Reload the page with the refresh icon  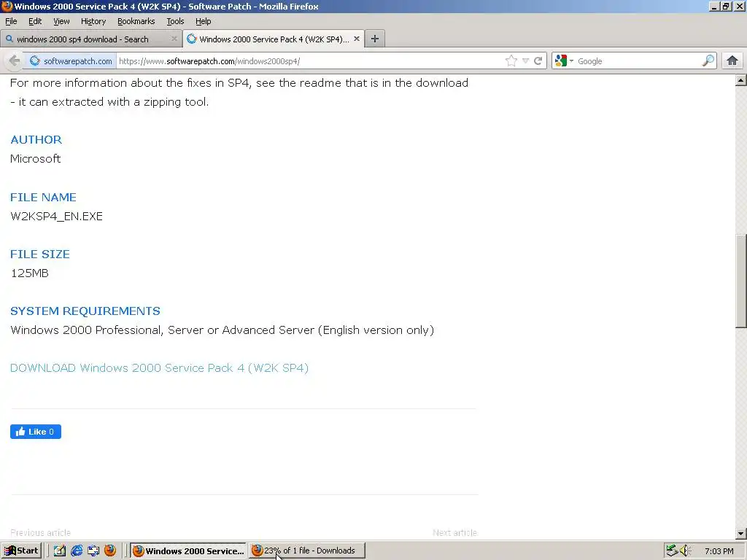(x=538, y=61)
